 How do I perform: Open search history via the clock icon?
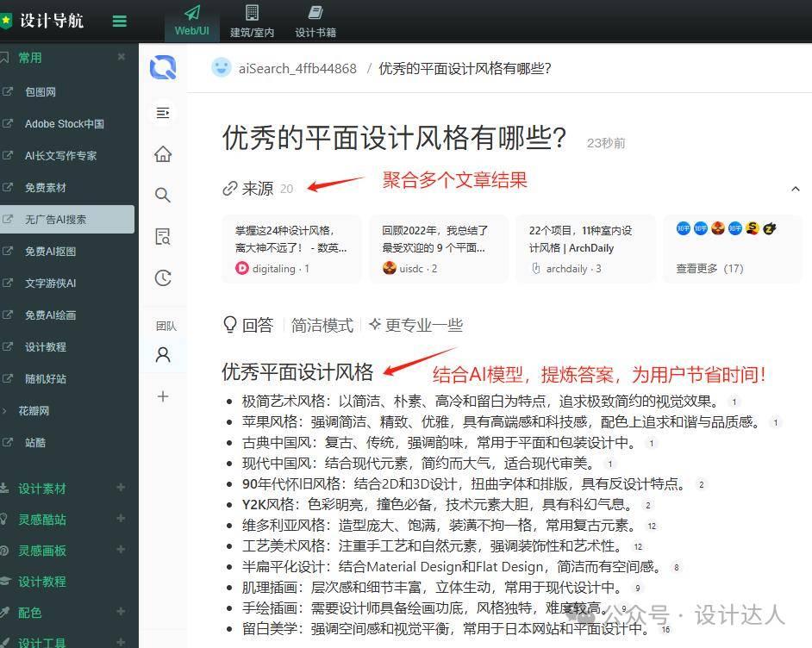click(162, 277)
